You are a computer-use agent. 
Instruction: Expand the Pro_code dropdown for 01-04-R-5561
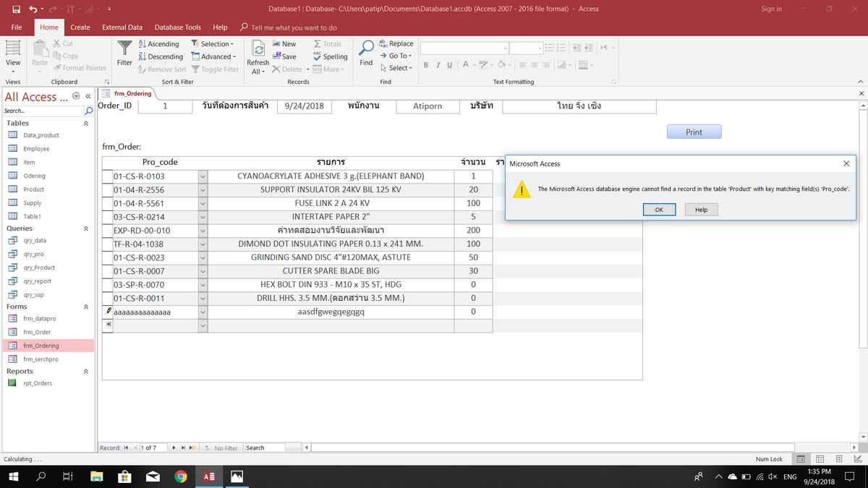point(203,203)
